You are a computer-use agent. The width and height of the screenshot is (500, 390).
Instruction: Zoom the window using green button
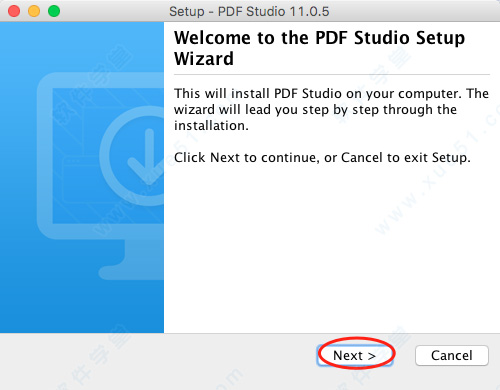pyautogui.click(x=54, y=11)
